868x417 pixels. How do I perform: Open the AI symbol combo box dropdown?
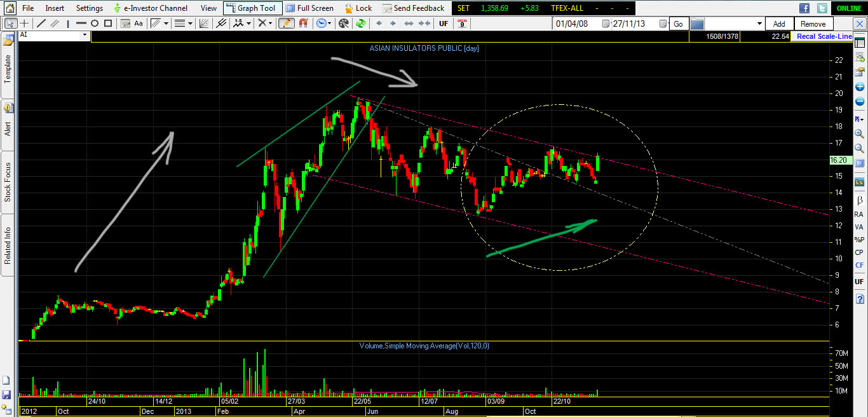(x=85, y=36)
